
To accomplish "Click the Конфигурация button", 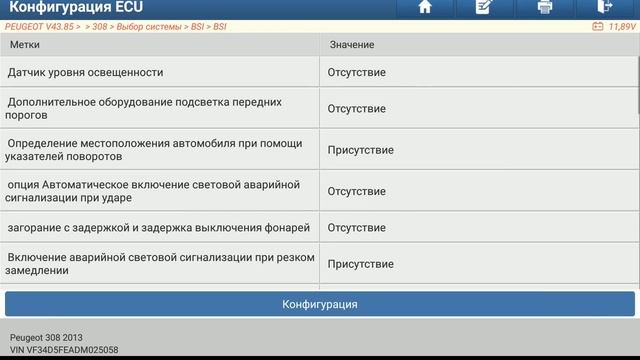I will (320, 304).
